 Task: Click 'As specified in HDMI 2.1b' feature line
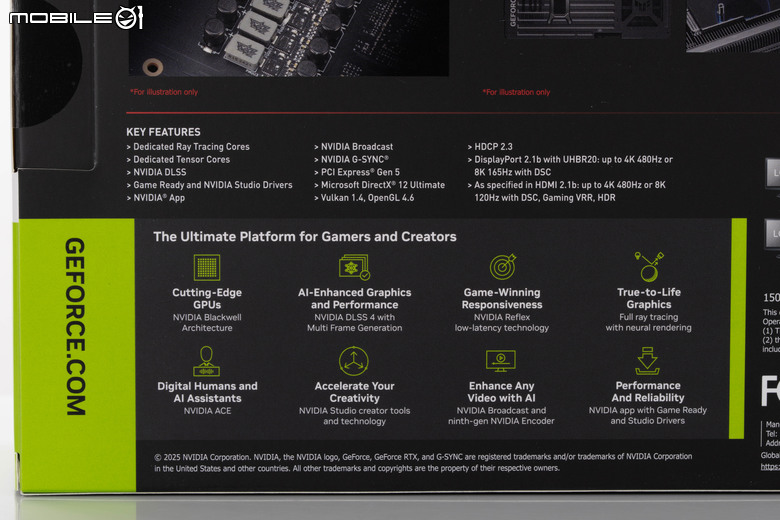coord(567,192)
